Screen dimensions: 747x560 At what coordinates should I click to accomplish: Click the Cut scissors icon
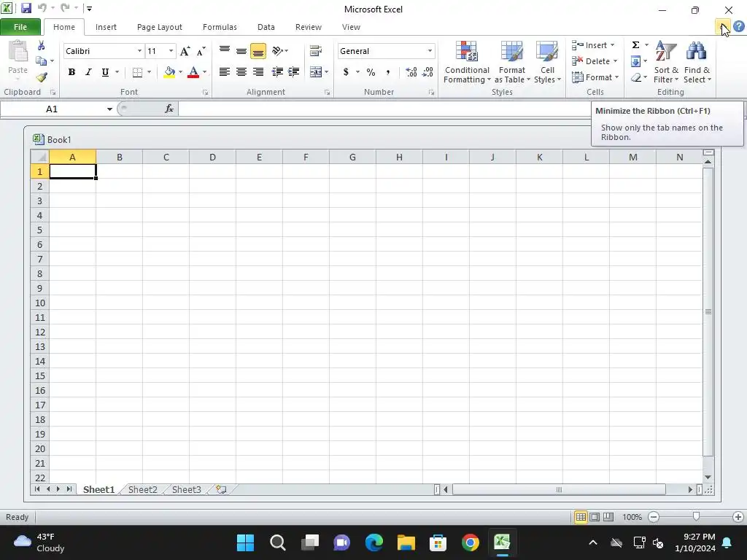42,46
